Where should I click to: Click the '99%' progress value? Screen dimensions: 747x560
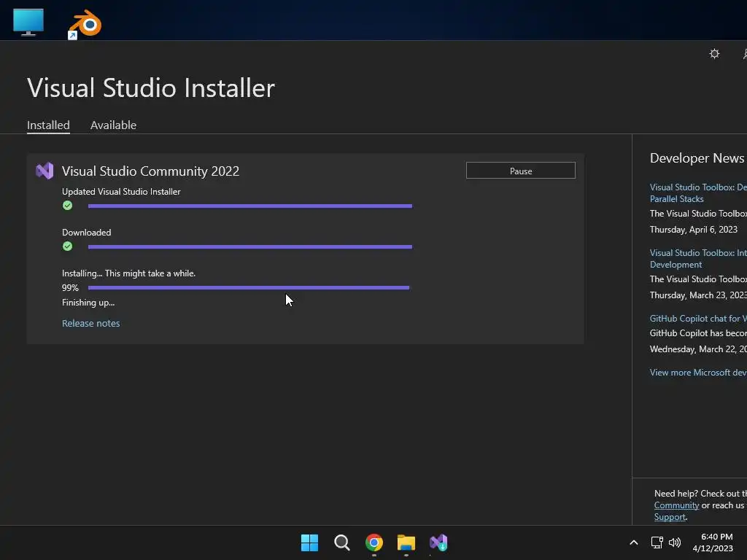(70, 287)
